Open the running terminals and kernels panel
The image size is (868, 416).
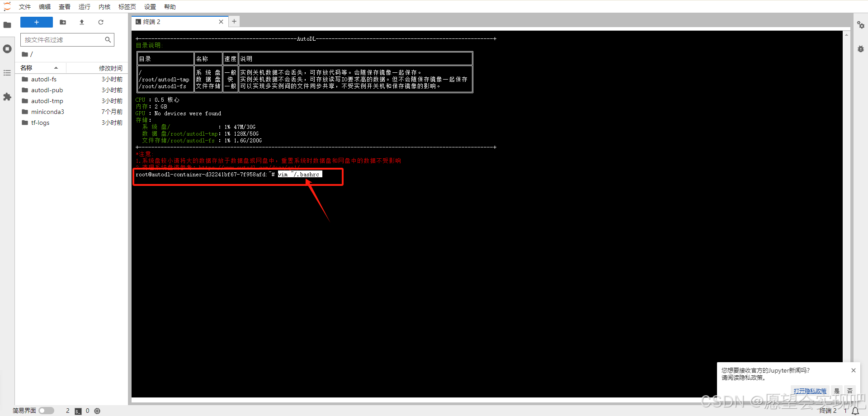click(7, 49)
